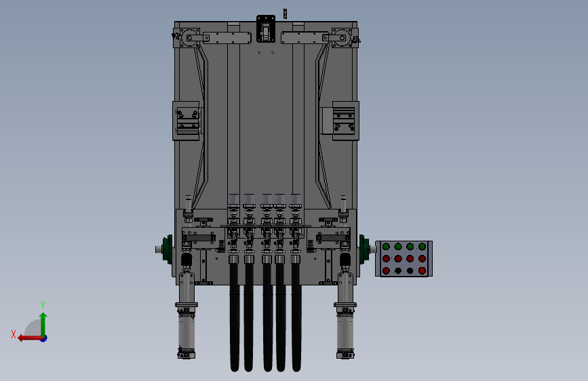Image resolution: width=588 pixels, height=381 pixels.
Task: Select the top center latch on the frame
Action: pyautogui.click(x=266, y=29)
